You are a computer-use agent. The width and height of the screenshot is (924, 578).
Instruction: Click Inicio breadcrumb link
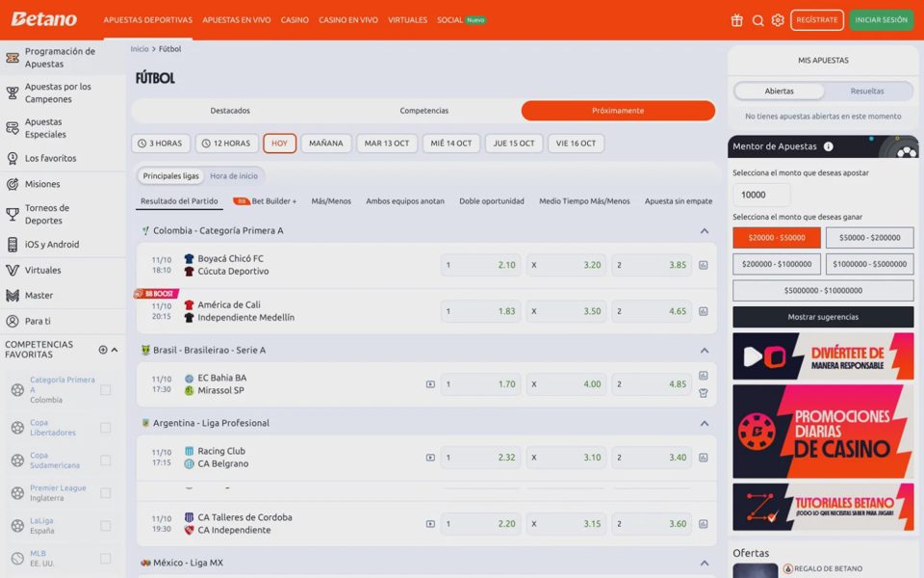140,49
